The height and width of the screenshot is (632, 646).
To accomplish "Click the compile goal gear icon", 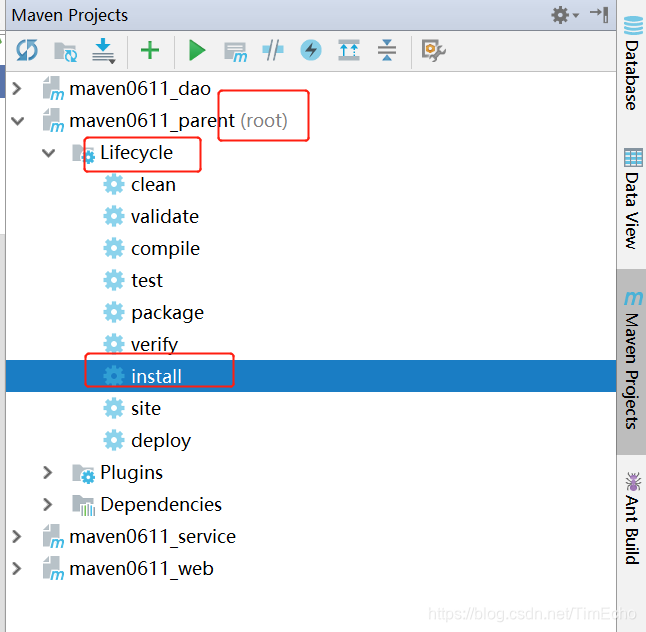I will click(x=114, y=248).
